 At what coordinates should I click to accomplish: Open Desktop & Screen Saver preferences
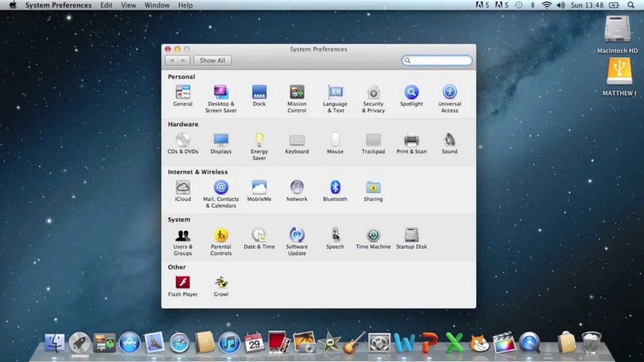(221, 99)
